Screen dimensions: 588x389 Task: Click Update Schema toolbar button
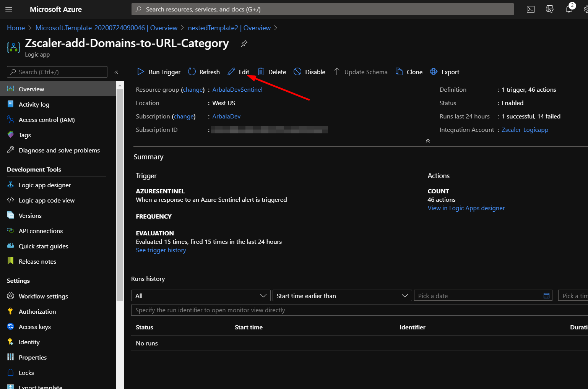coord(361,71)
